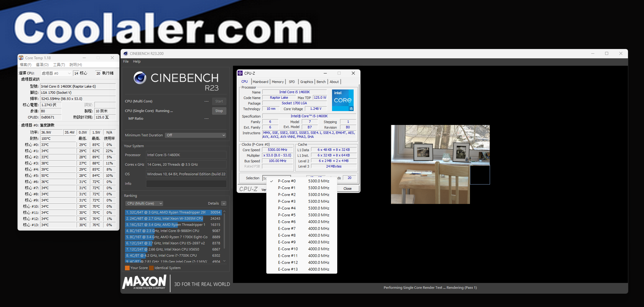Viewport: 644px width, 307px height.
Task: Open the File menu in Cinebench
Action: (126, 61)
